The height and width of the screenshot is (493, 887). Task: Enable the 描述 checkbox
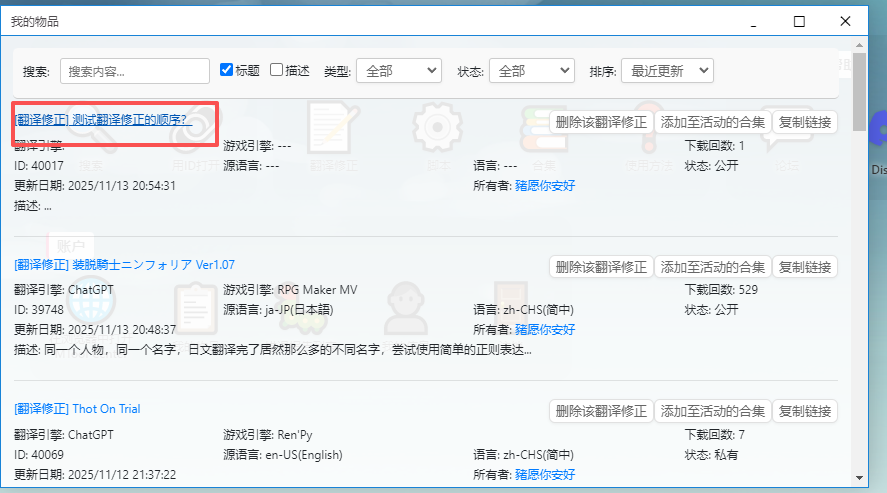[277, 70]
